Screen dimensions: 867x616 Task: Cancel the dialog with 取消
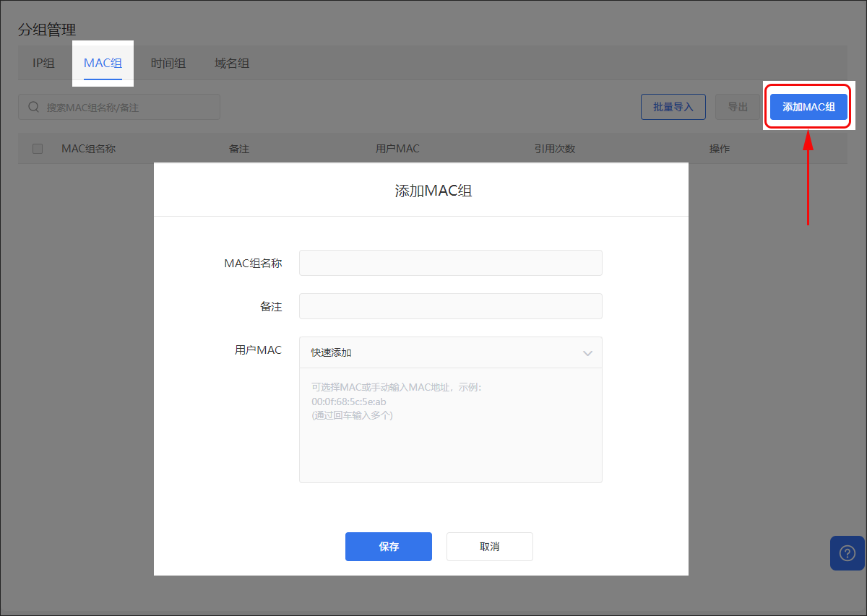[489, 547]
